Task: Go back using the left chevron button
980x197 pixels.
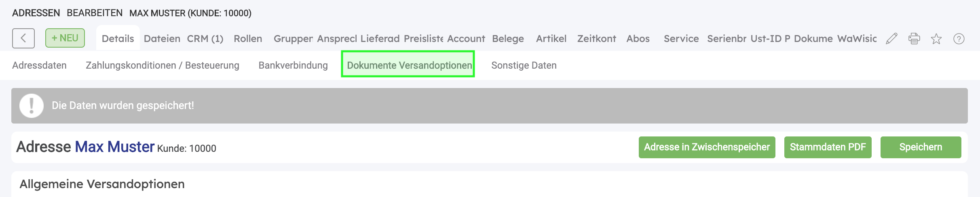Action: 23,38
